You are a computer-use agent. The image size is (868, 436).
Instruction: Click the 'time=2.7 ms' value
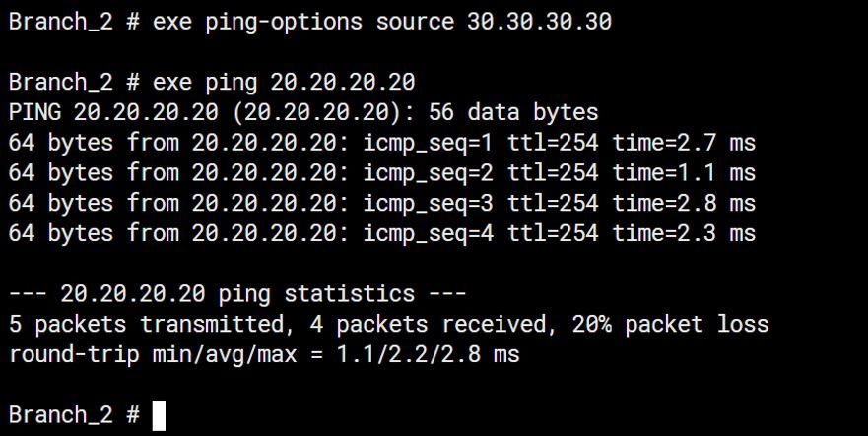coord(684,143)
